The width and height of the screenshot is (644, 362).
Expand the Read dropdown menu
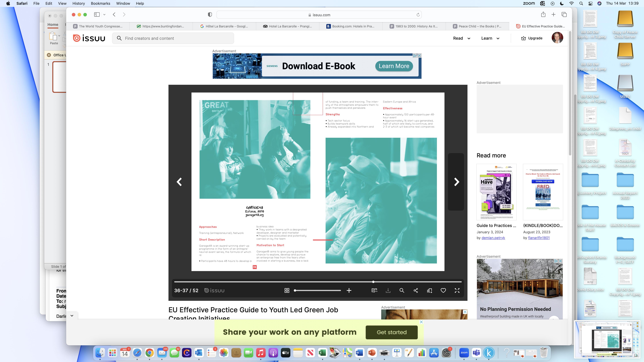461,38
